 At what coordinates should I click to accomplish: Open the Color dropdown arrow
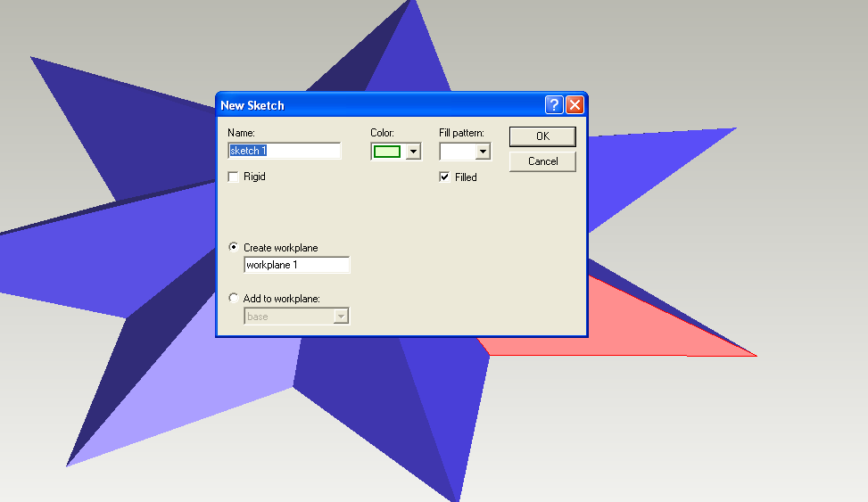(x=413, y=152)
